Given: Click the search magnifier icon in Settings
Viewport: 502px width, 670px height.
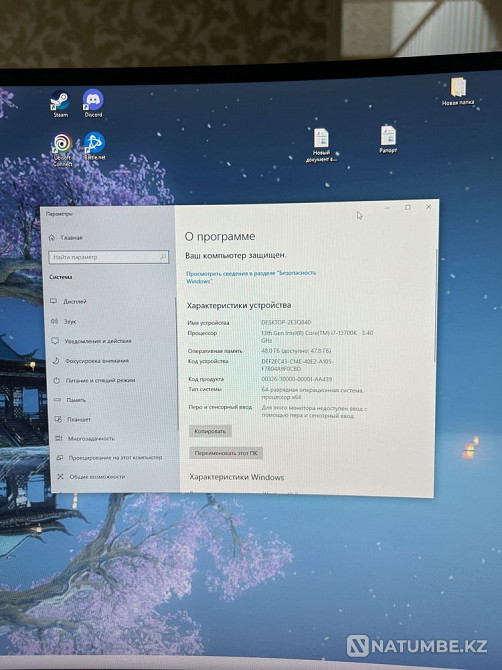Looking at the screenshot, I should 163,257.
